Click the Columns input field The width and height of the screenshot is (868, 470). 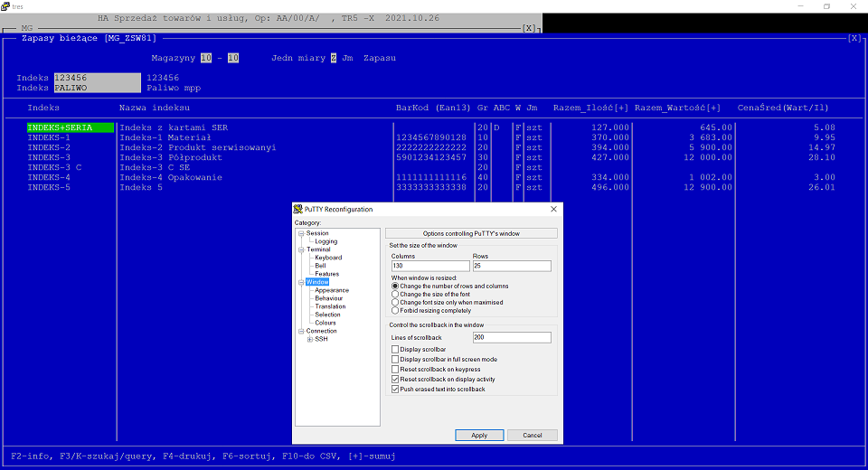click(430, 266)
